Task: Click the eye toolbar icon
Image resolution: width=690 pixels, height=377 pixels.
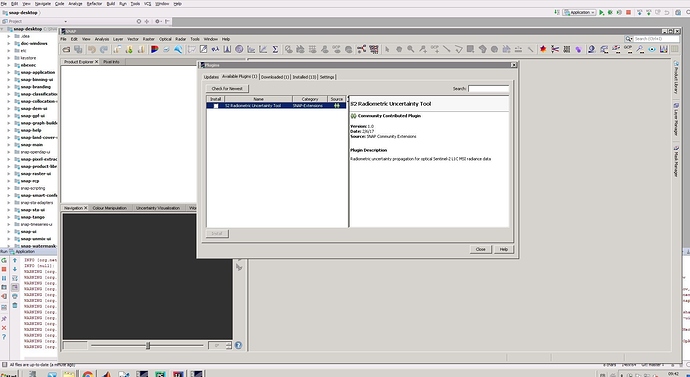Action: [x=652, y=49]
